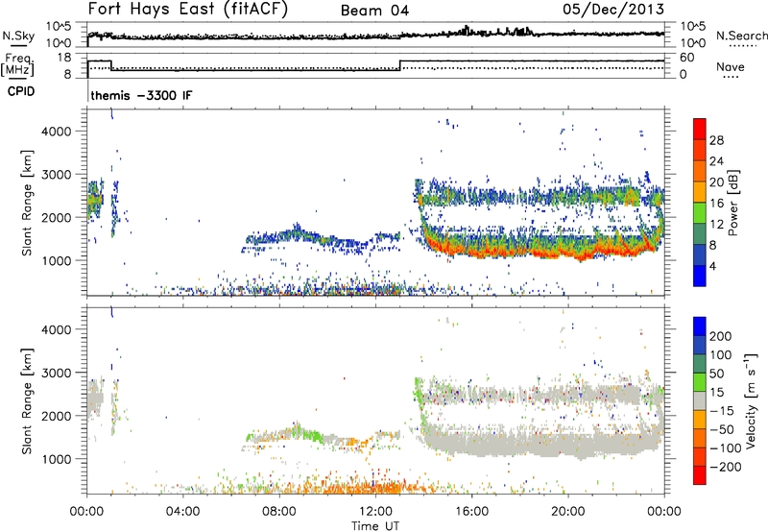Click the velocity plot 'Slant Range [km]' label
Image resolution: width=768 pixels, height=532 pixels.
pyautogui.click(x=27, y=401)
